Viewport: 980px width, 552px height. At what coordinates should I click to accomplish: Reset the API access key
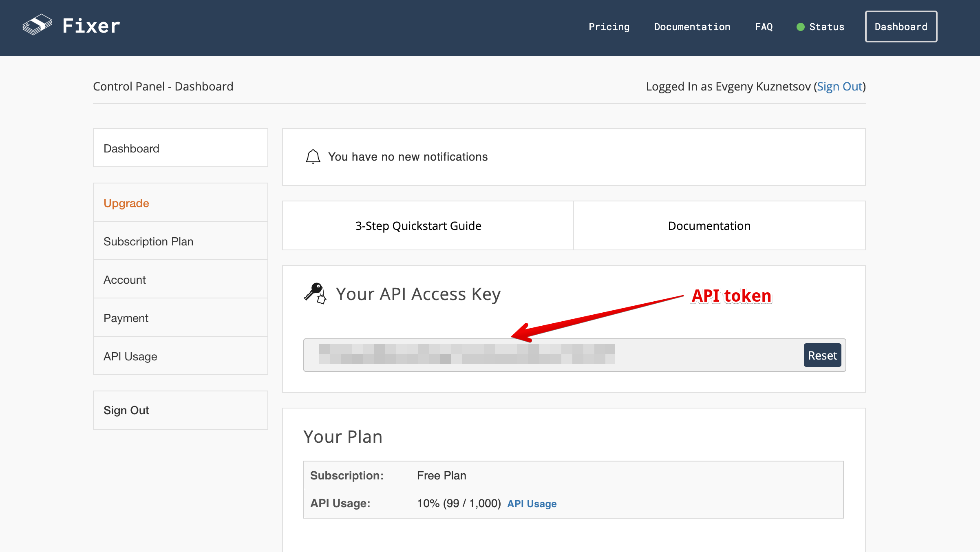pyautogui.click(x=822, y=355)
